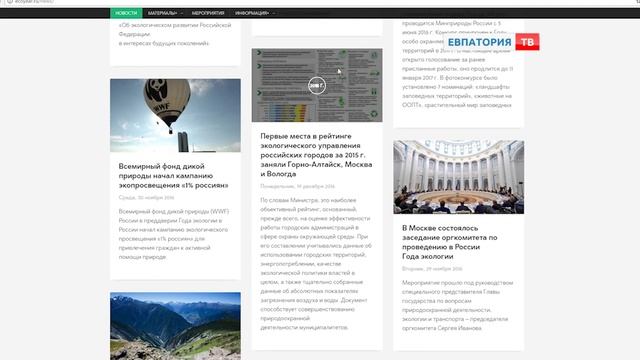The height and width of the screenshot is (360, 640).
Task: Click the date 'Вторник' under the Moscow headline
Action: (432, 269)
